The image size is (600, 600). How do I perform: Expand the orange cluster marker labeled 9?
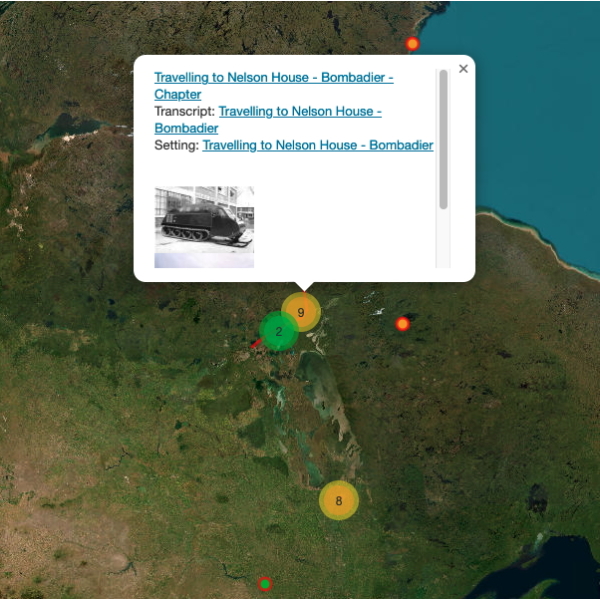coord(300,312)
